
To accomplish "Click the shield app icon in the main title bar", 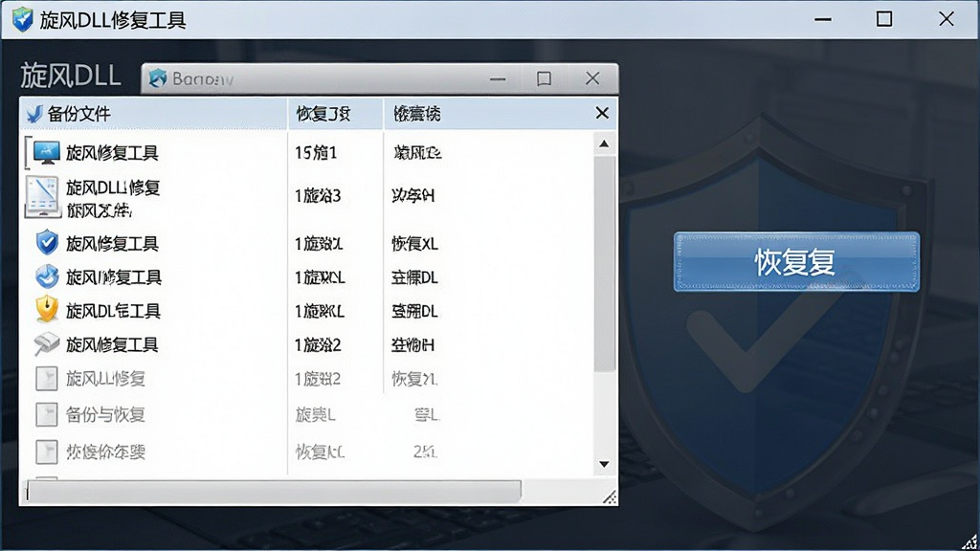I will pyautogui.click(x=23, y=19).
